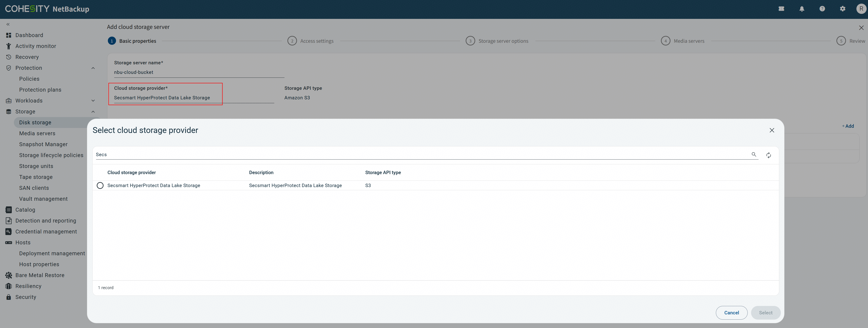
Task: Open SAN clients in sidebar
Action: coord(34,188)
